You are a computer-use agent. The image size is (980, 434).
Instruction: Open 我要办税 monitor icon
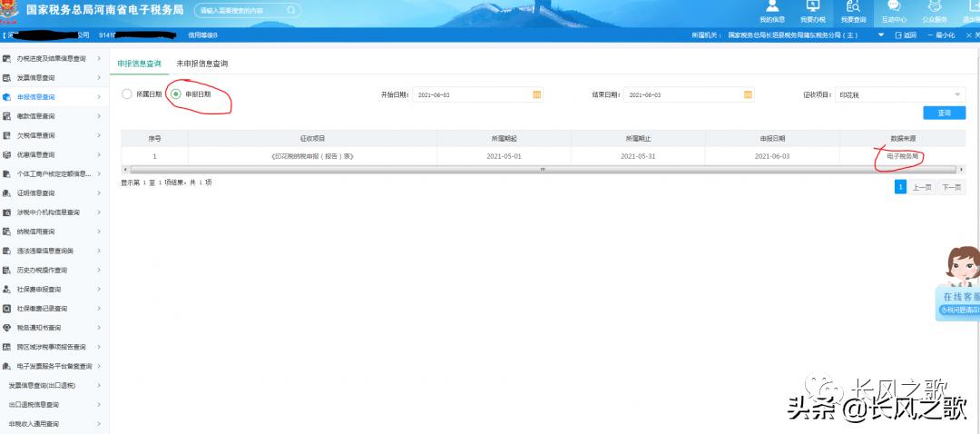pos(812,6)
